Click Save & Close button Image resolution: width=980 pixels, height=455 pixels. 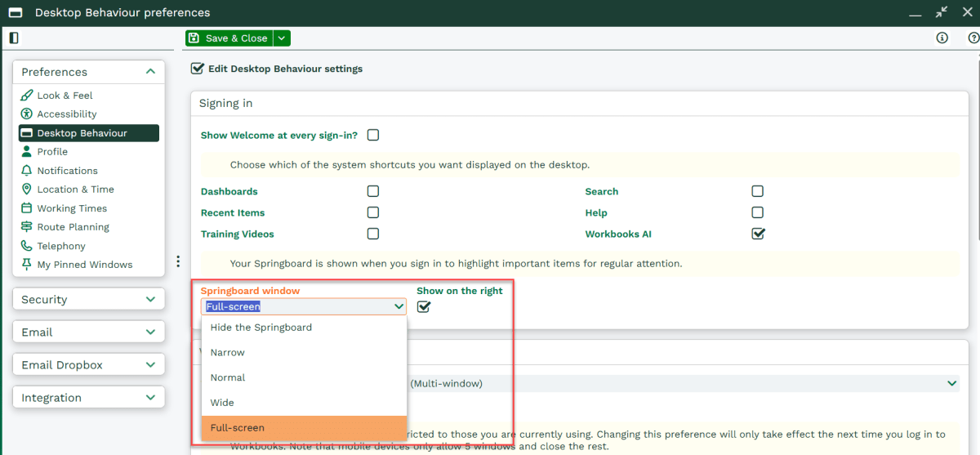tap(229, 38)
